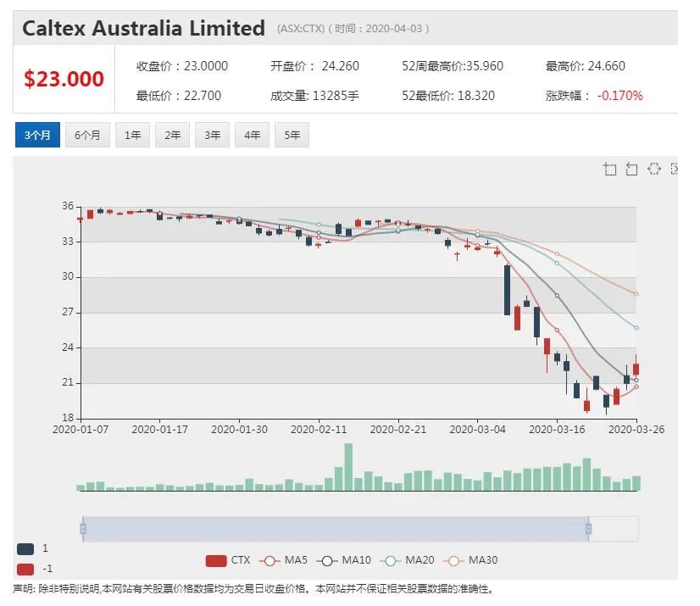Viewport: 700px width, 606px height.
Task: Click the save image icon at chart edge
Action: tap(674, 169)
